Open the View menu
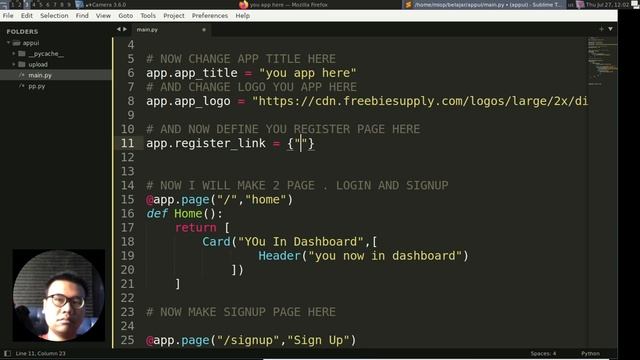Screen dimensions: 640x360 [103, 16]
